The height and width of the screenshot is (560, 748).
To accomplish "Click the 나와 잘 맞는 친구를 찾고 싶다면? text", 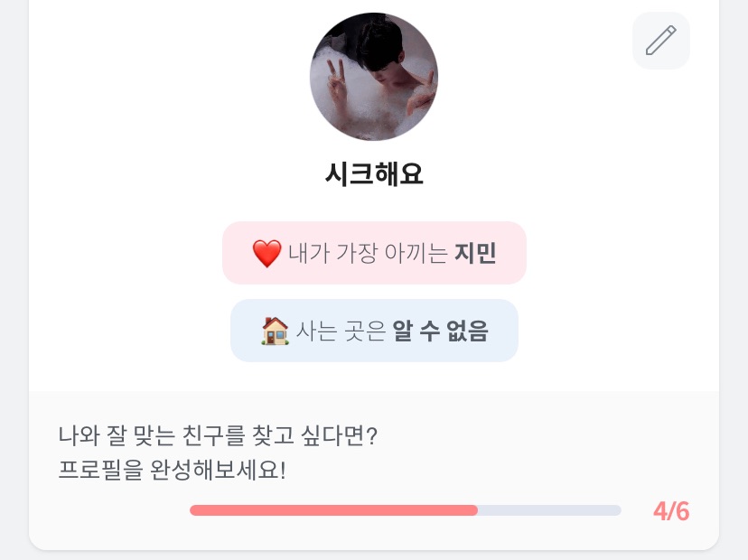I will (217, 435).
